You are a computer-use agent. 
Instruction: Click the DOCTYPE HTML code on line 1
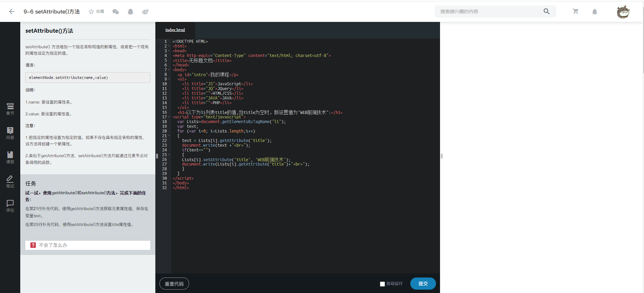(x=190, y=41)
